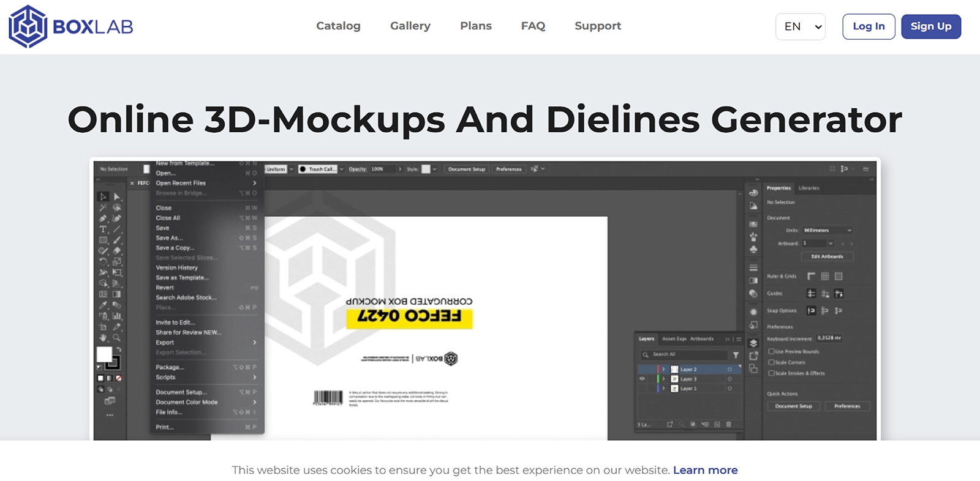Viewport: 980px width, 481px height.
Task: Expand Layer 2 in Layers panel
Action: coord(663,369)
